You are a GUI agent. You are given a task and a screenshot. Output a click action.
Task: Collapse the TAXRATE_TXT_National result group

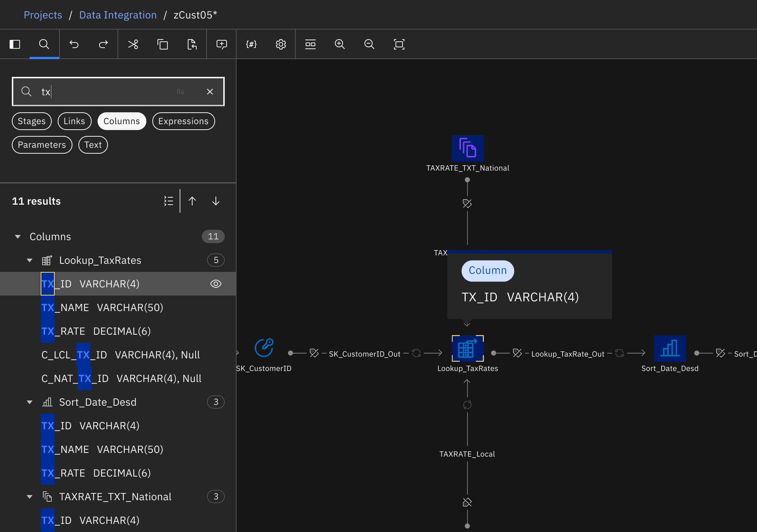tap(30, 497)
